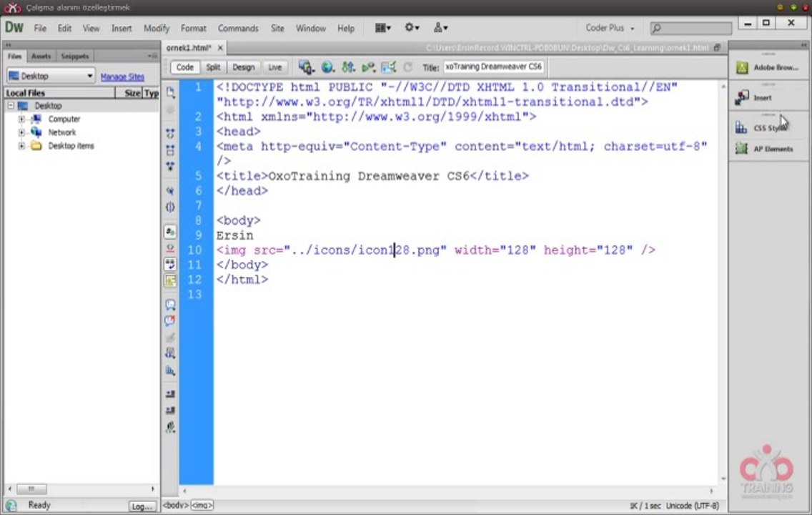Image resolution: width=812 pixels, height=515 pixels.
Task: Click the Expand All code icon
Action: 170,167
